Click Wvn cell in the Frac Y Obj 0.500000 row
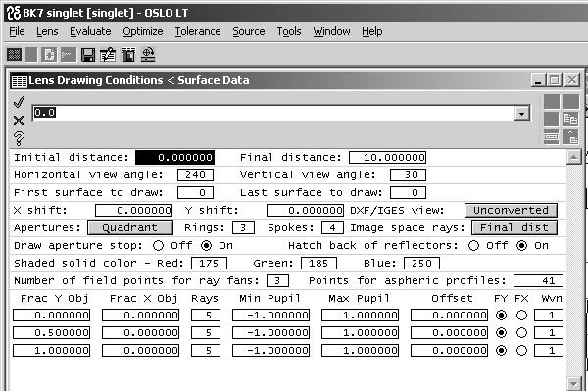Image resolution: width=588 pixels, height=391 pixels. coord(549,333)
